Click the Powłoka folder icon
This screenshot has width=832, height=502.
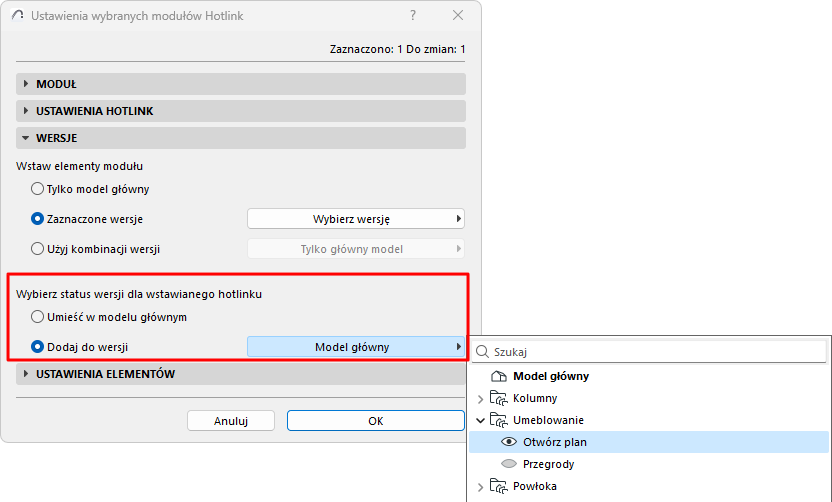click(x=498, y=486)
